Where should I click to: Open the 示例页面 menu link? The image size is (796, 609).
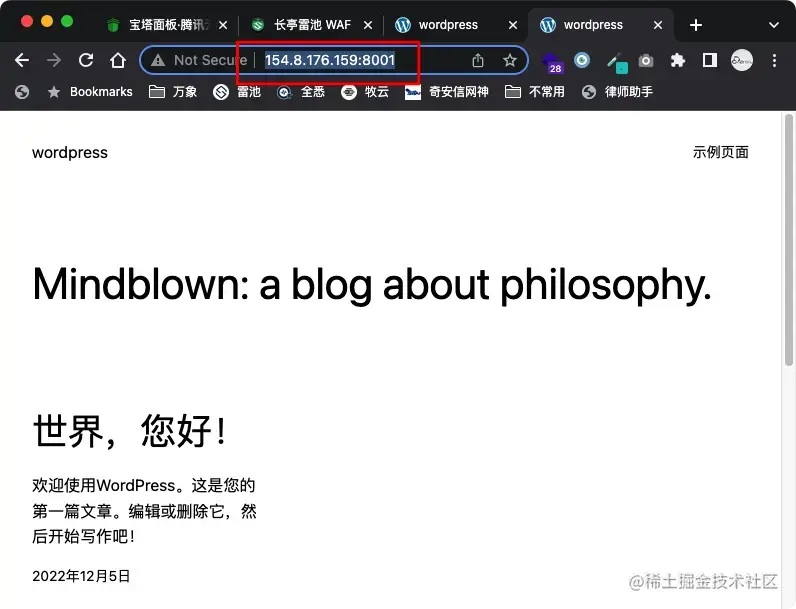point(720,152)
